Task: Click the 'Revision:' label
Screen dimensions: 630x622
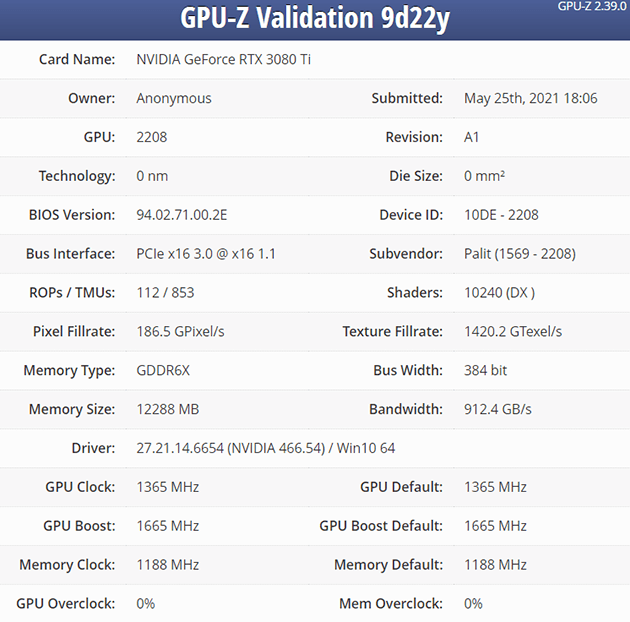Action: [414, 137]
